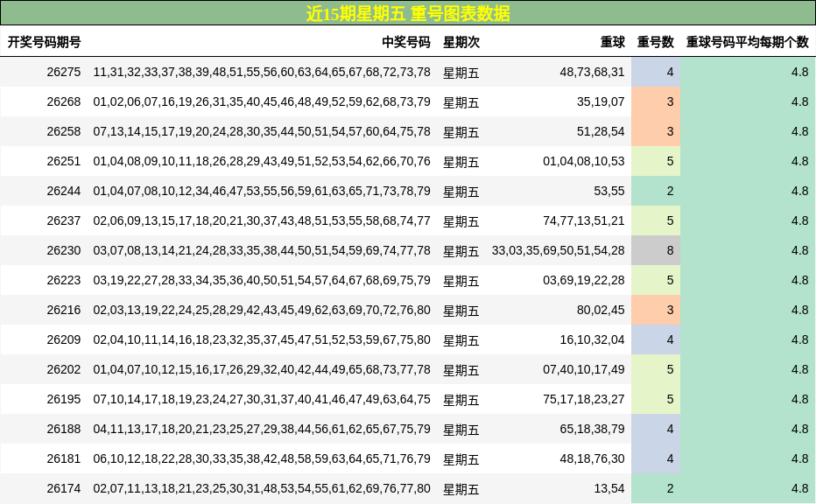The height and width of the screenshot is (504, 816).
Task: Select repeated balls cell 35,19,07
Action: (x=601, y=101)
